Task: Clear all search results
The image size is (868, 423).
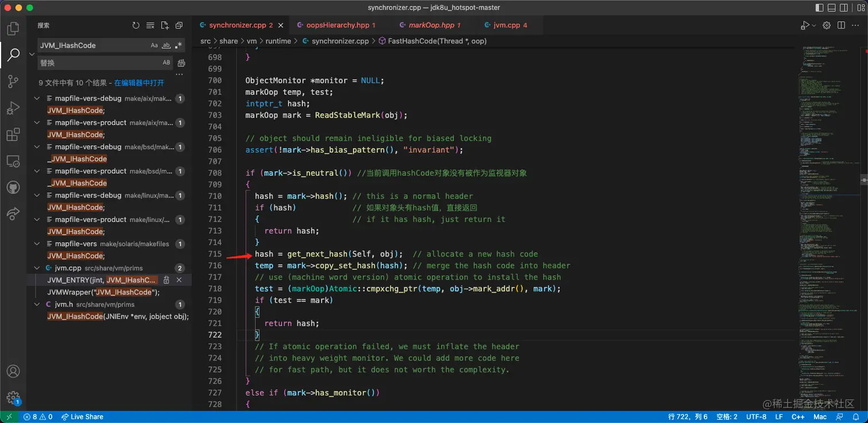Action: [x=150, y=25]
